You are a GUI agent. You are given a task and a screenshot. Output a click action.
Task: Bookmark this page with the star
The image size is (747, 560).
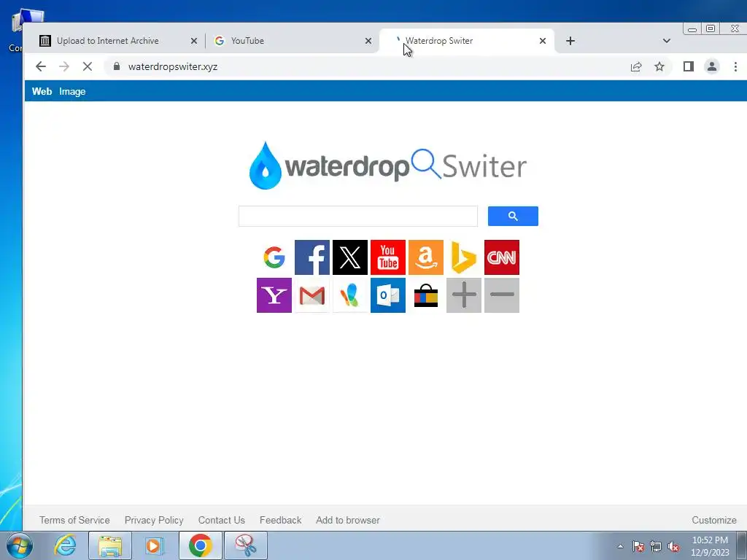tap(659, 66)
